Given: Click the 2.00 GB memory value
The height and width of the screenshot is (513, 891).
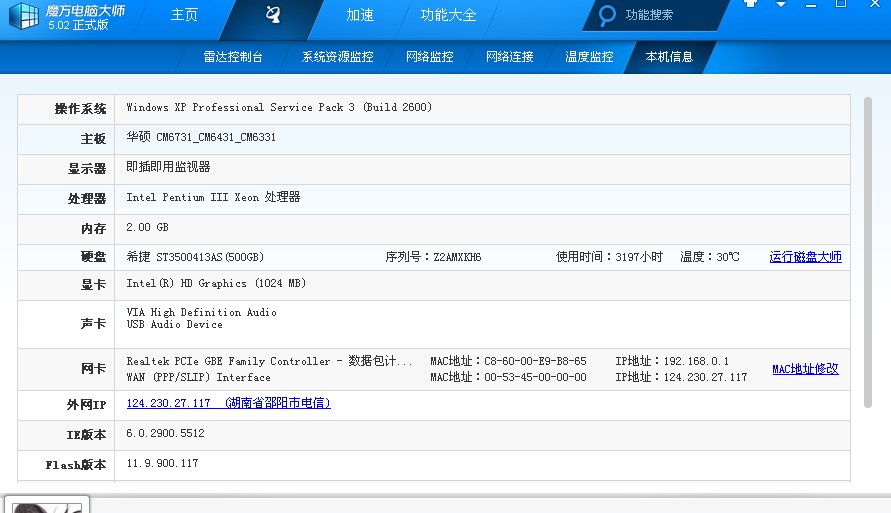Looking at the screenshot, I should 147,227.
